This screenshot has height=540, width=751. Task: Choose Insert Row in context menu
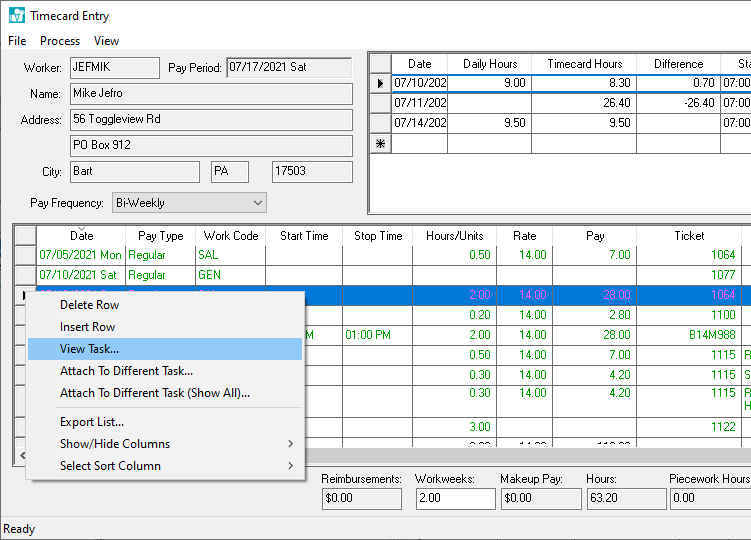[87, 327]
